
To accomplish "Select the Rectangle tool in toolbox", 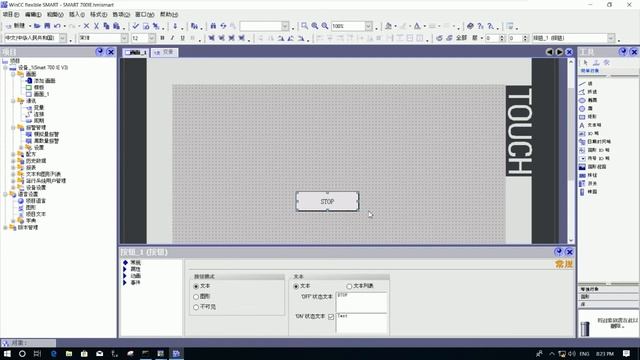I will (588, 117).
